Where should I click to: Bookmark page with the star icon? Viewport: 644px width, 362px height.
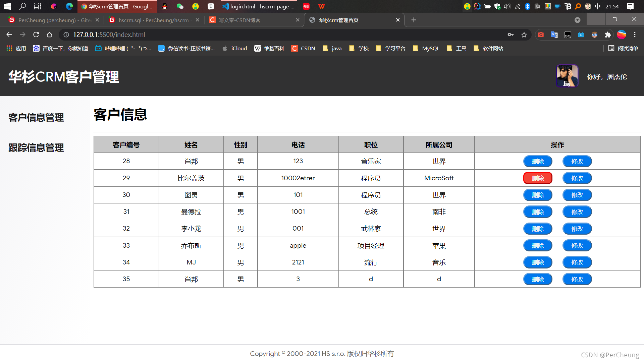[x=524, y=35]
